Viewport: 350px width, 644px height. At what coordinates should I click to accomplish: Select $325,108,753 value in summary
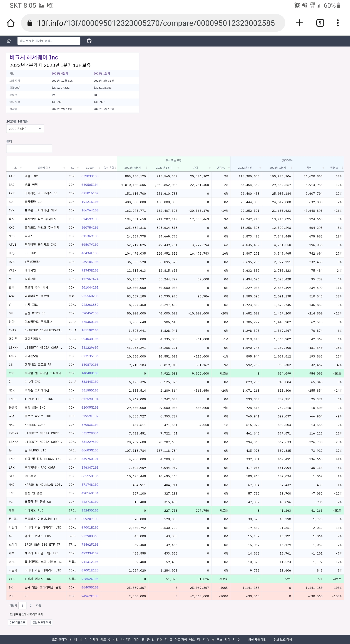(102, 88)
